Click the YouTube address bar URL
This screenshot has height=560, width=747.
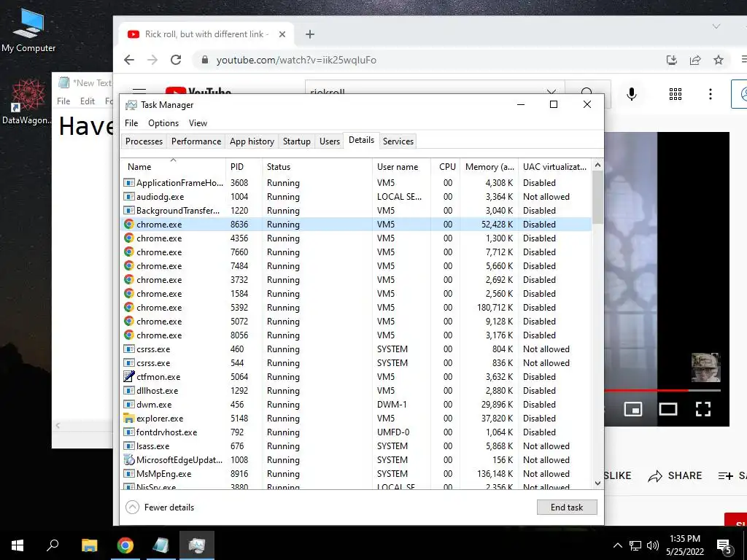tap(296, 60)
